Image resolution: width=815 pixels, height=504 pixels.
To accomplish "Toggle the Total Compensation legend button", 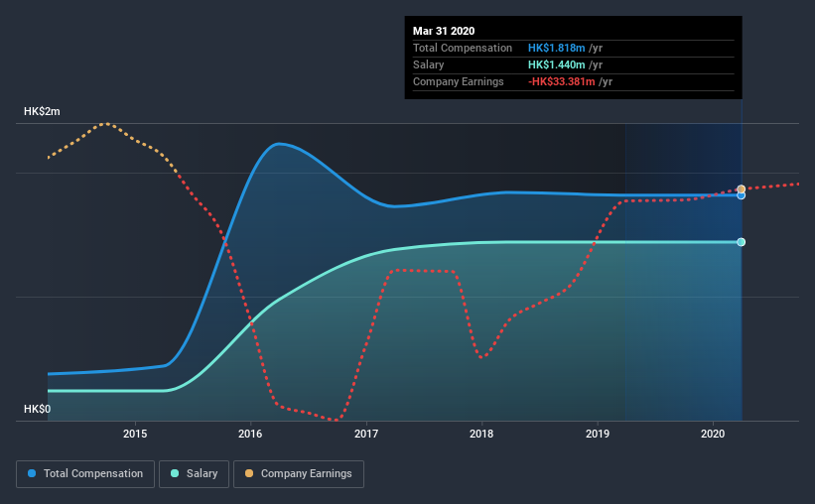I will 85,474.
